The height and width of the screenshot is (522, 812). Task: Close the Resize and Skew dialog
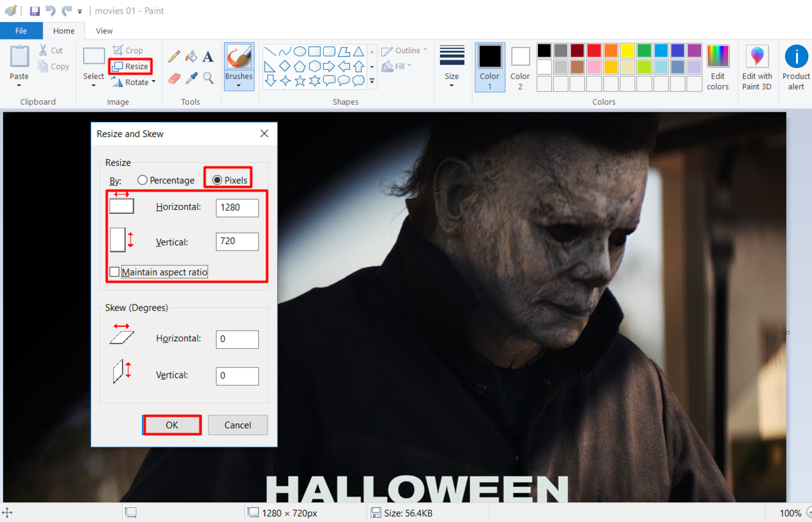point(265,133)
